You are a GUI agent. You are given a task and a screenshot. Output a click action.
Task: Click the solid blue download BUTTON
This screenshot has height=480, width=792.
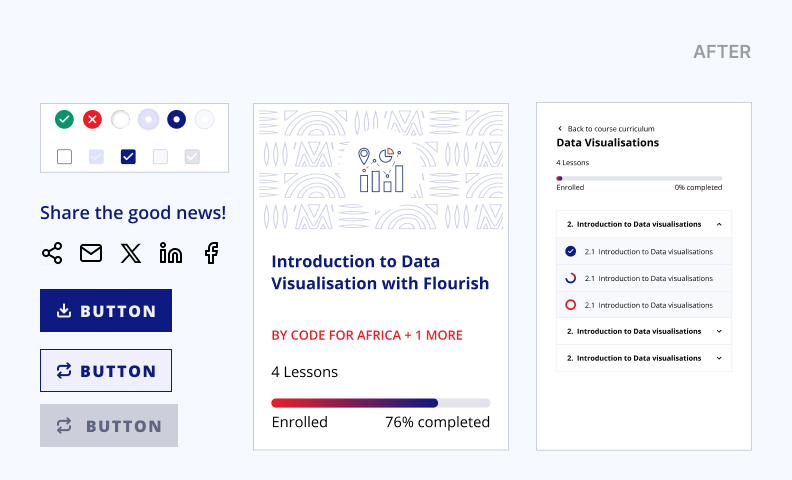point(106,311)
